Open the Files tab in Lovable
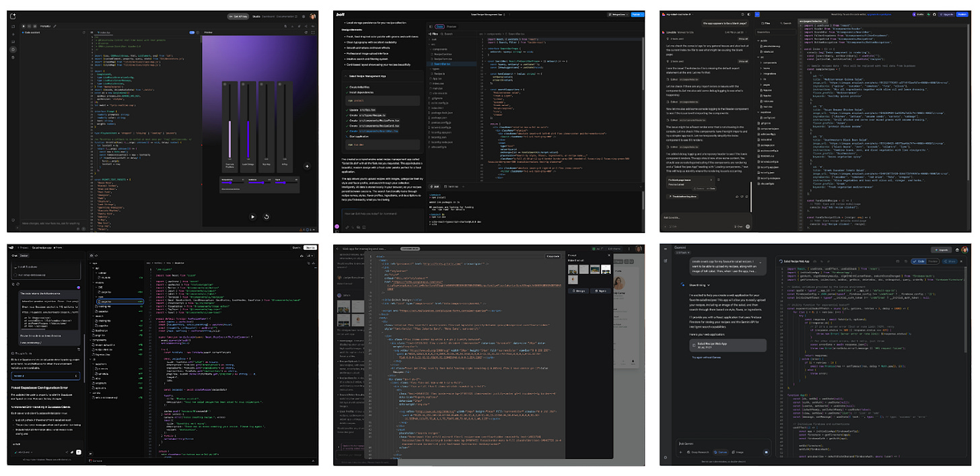Viewport: 980px width, 476px height. (766, 24)
